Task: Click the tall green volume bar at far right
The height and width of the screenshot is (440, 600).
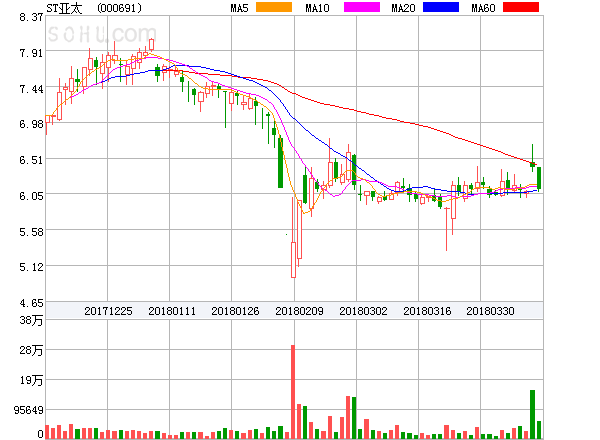Action: click(x=532, y=414)
